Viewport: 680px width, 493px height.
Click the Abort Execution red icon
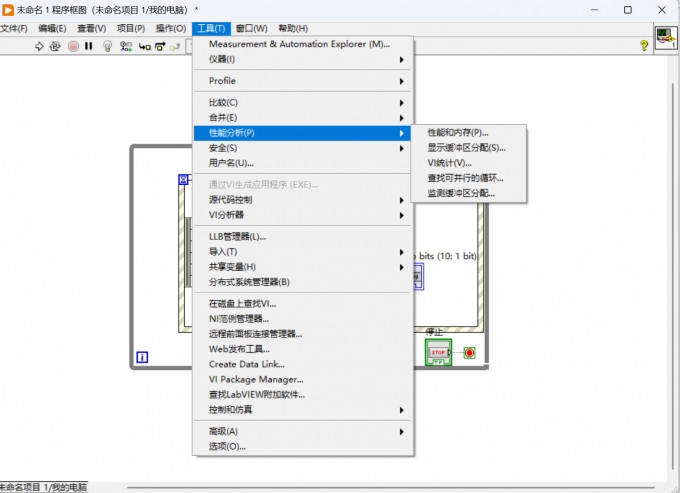click(x=73, y=46)
